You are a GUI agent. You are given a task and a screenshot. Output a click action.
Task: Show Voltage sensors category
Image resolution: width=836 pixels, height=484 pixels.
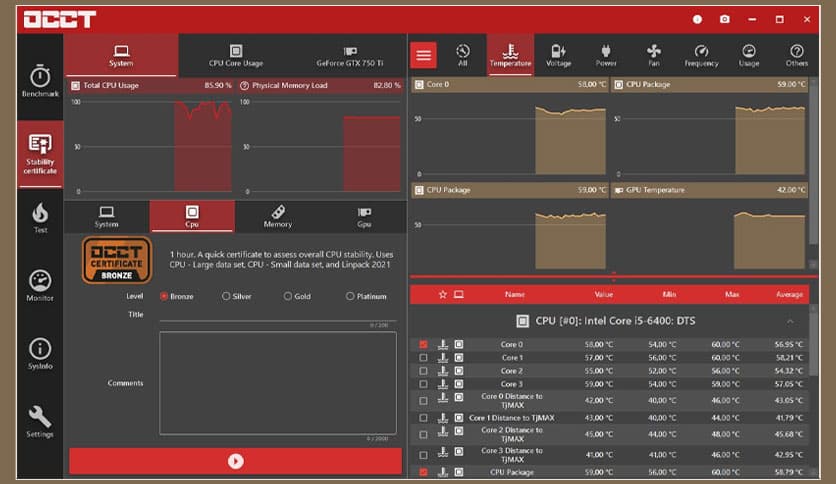[558, 55]
